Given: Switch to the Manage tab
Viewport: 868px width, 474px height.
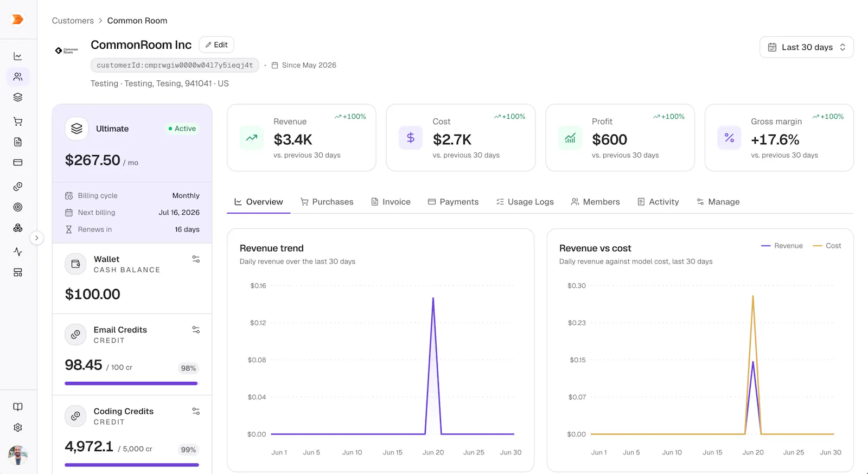Looking at the screenshot, I should coord(718,202).
